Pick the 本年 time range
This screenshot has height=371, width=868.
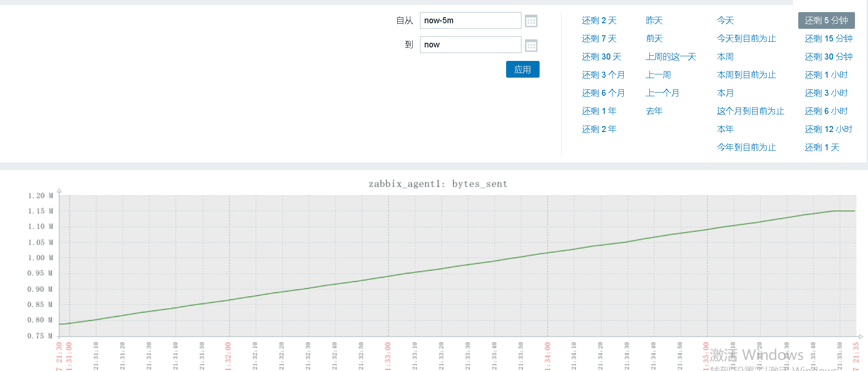tap(725, 129)
